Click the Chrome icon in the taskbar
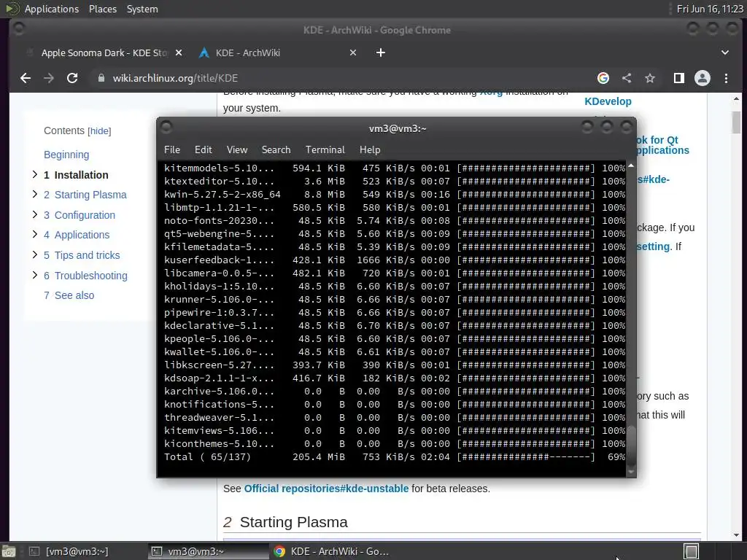Screen dimensions: 747x560 click(x=279, y=551)
